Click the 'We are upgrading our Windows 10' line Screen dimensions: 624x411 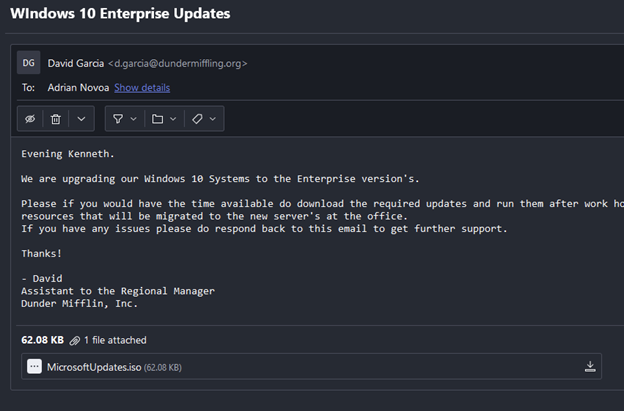220,179
